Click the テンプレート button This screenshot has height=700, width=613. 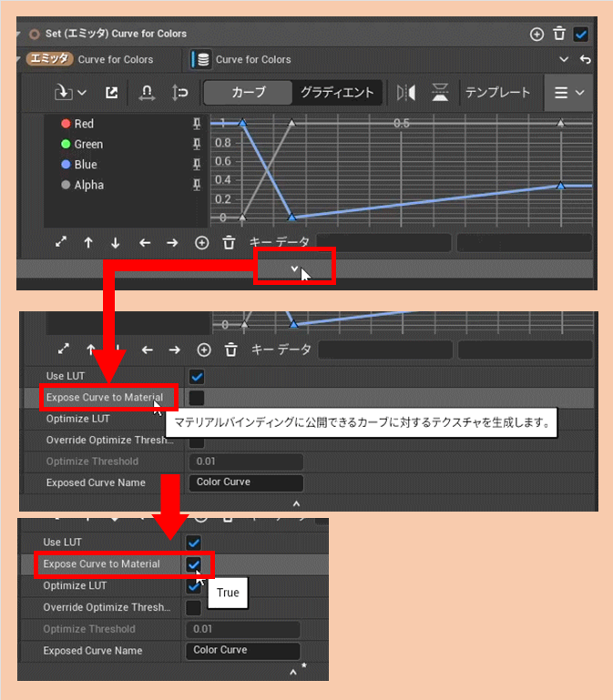pyautogui.click(x=497, y=93)
